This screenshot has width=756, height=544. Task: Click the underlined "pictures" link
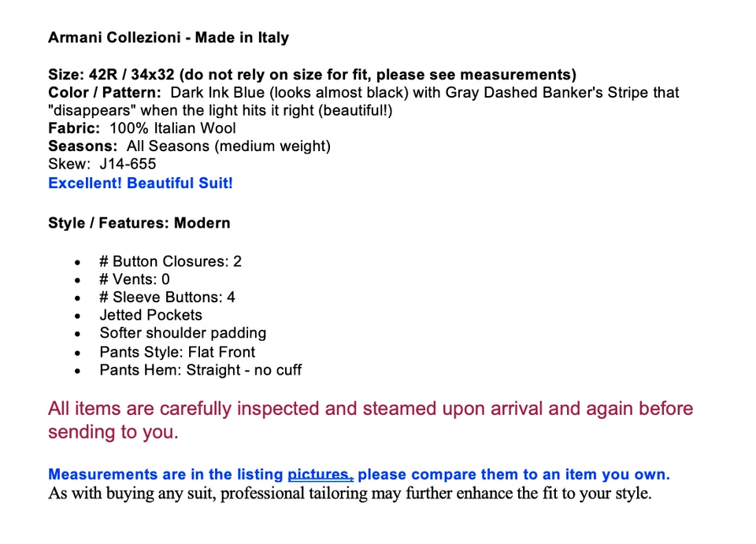319,475
